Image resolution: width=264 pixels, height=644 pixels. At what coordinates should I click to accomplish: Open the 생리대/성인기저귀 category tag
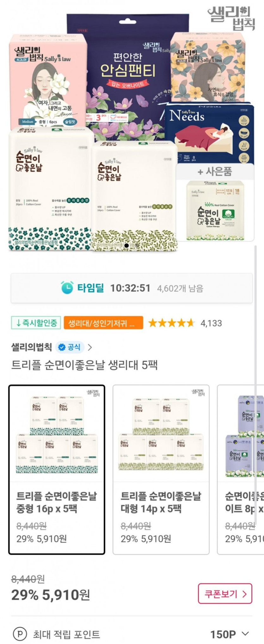(103, 323)
